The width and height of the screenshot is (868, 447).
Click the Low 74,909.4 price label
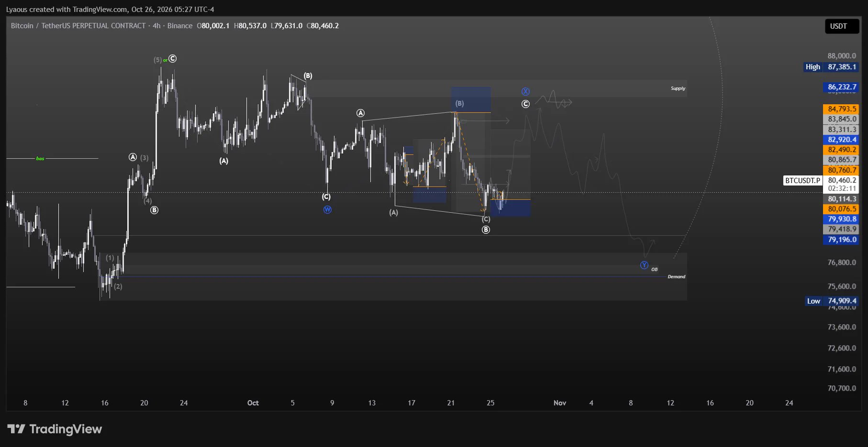[x=832, y=301]
